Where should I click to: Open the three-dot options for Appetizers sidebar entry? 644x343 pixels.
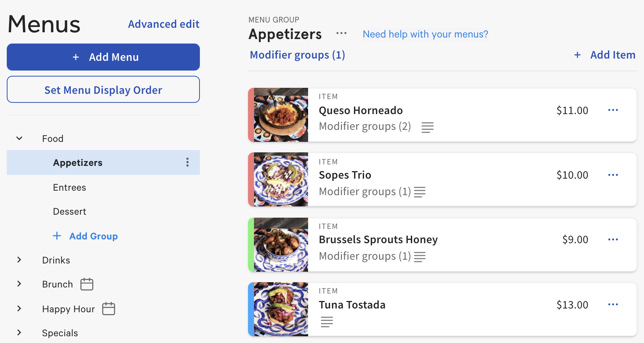[187, 162]
